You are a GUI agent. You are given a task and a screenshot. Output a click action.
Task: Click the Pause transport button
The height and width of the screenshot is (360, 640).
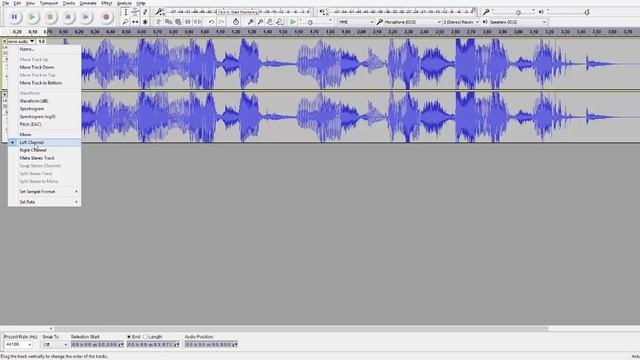(x=14, y=17)
